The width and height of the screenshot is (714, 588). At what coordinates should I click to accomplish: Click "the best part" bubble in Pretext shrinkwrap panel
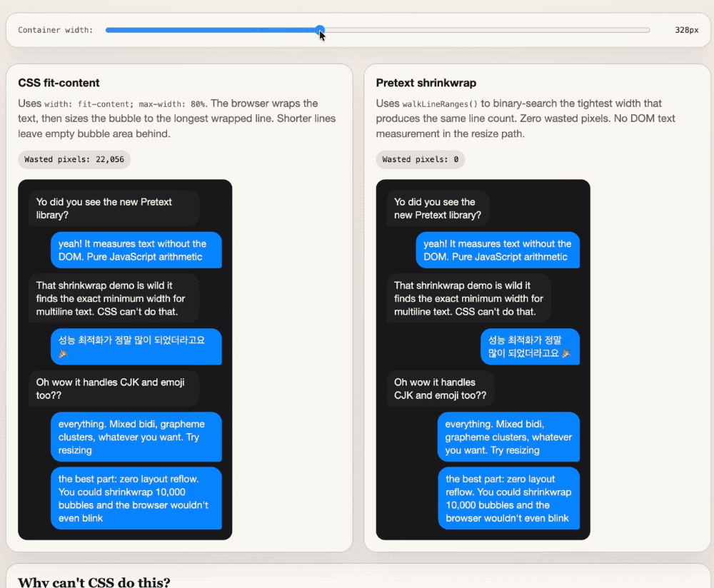click(x=508, y=498)
